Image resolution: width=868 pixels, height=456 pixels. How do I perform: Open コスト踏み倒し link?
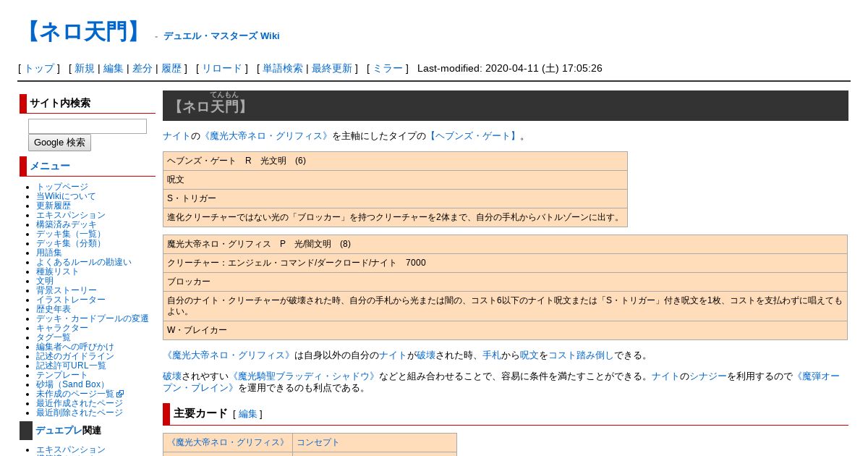pyautogui.click(x=581, y=355)
